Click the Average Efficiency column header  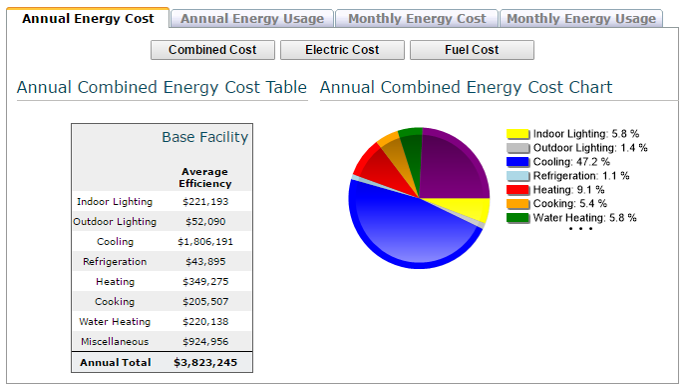(x=205, y=178)
